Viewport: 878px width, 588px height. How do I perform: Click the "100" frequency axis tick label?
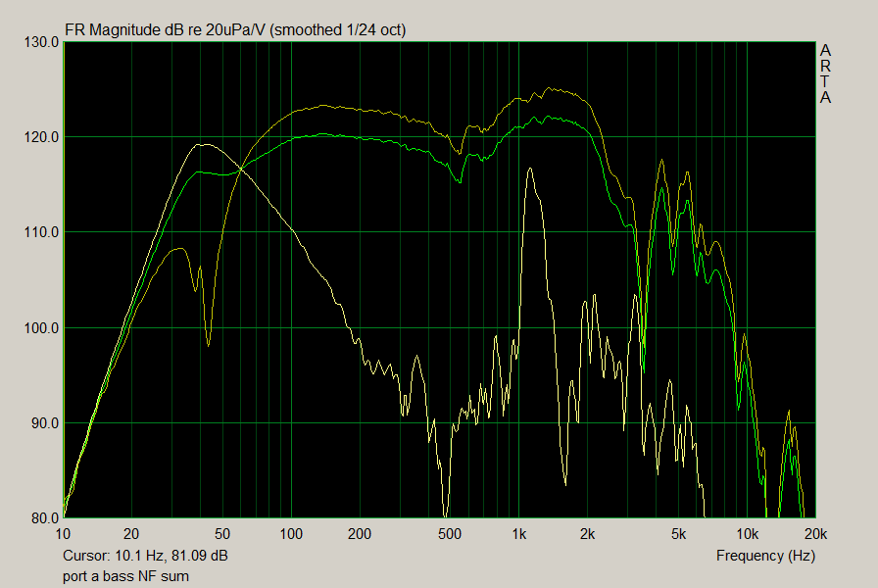pos(291,534)
